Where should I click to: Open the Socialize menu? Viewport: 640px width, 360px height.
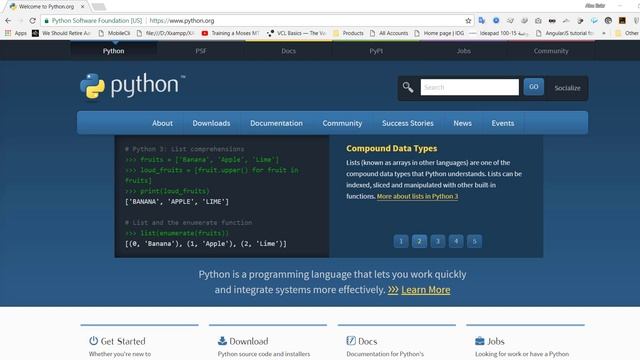click(x=567, y=88)
